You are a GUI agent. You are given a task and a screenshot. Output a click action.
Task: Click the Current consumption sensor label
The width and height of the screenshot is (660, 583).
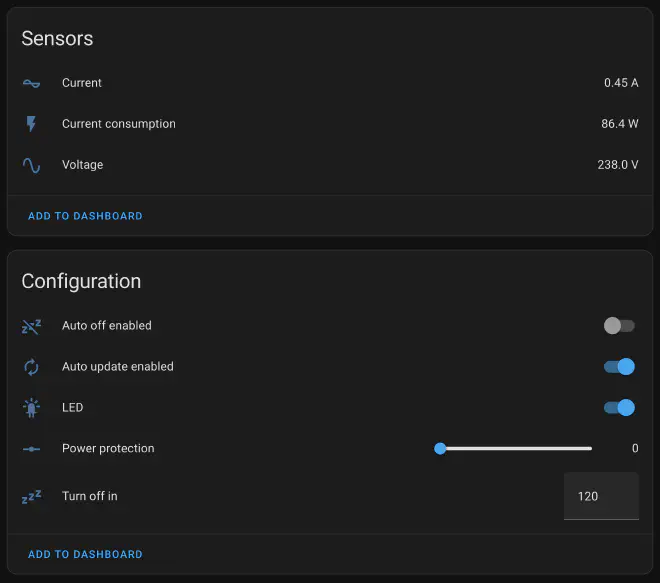point(118,124)
